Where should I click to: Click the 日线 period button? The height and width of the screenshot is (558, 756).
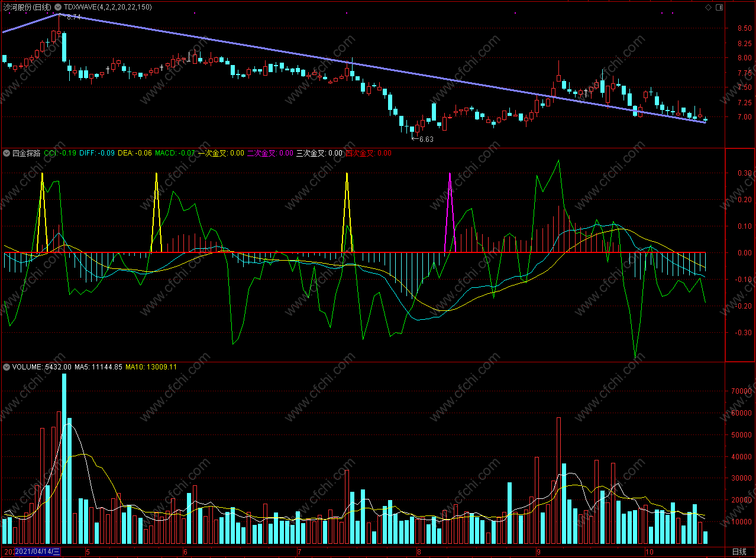click(x=739, y=551)
